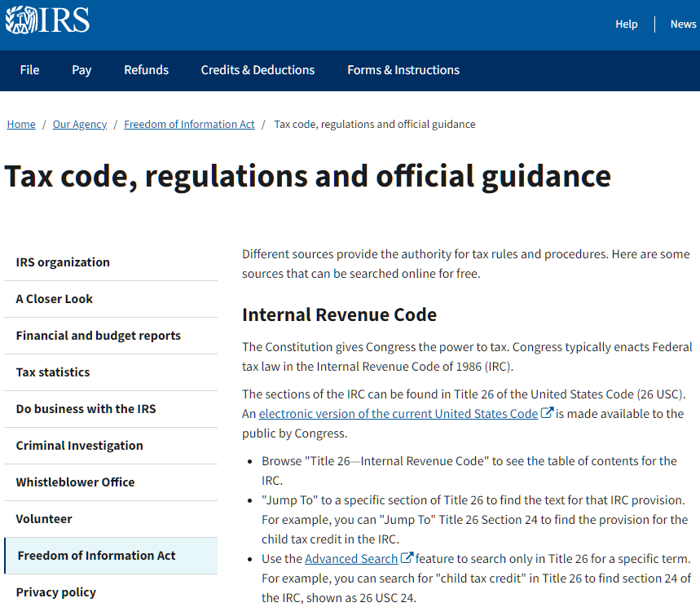Image resolution: width=700 pixels, height=607 pixels.
Task: Go to Forms & Instructions
Action: 403,70
